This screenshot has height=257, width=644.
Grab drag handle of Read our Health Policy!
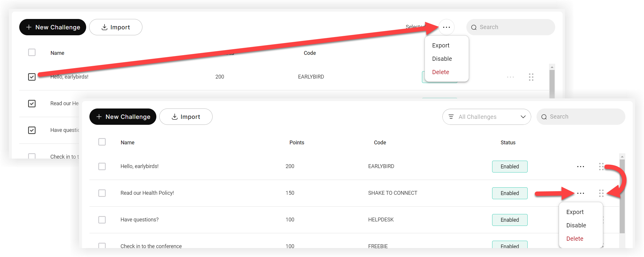click(x=601, y=193)
